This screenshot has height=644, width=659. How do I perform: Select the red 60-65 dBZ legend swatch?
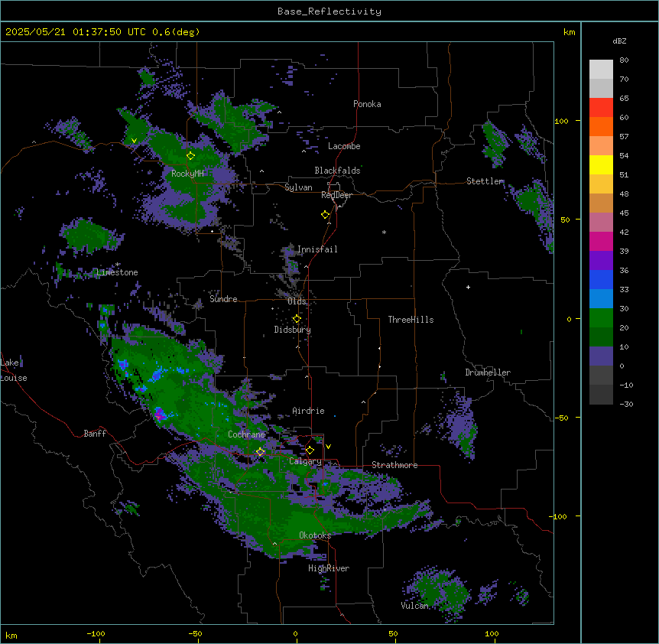[601, 108]
